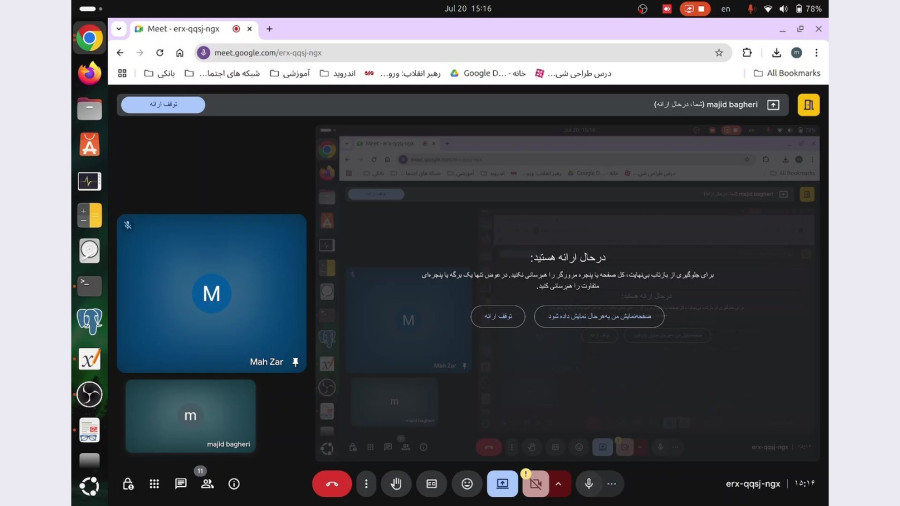The image size is (900, 506).
Task: Click show my screen anyway button
Action: [x=599, y=316]
